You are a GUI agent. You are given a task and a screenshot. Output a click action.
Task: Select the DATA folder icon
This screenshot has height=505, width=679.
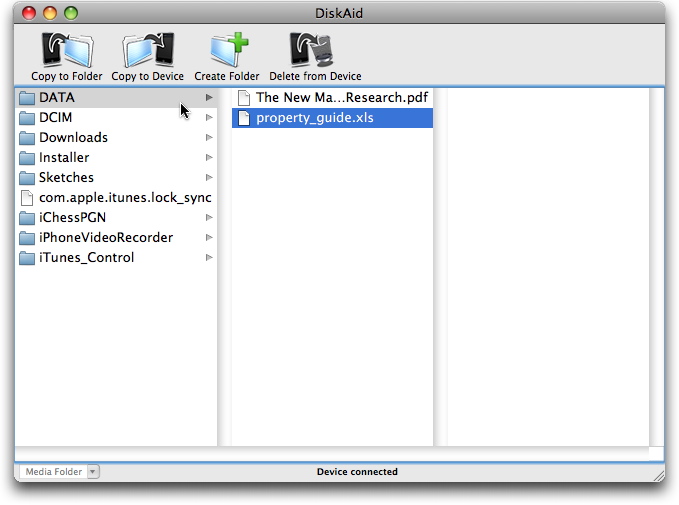pyautogui.click(x=27, y=98)
